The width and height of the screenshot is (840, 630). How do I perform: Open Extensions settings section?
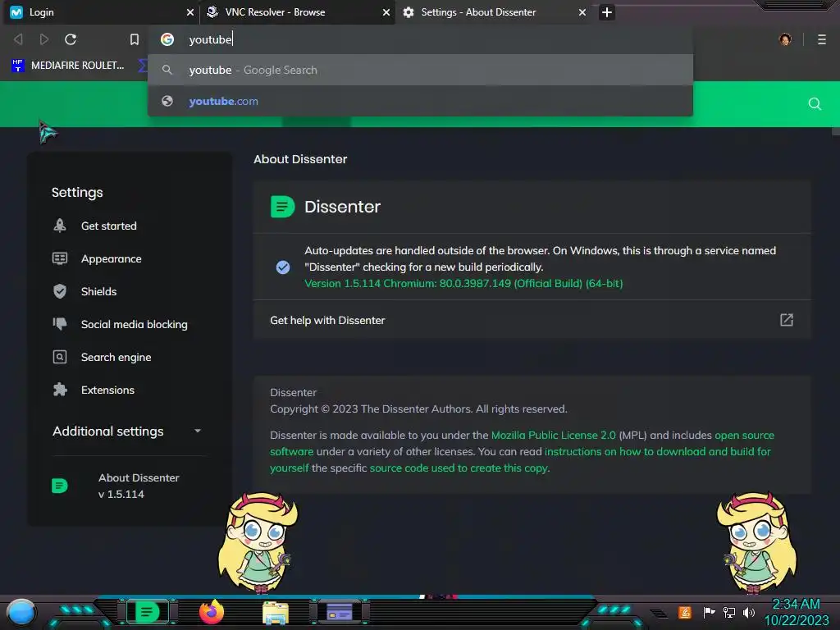107,390
